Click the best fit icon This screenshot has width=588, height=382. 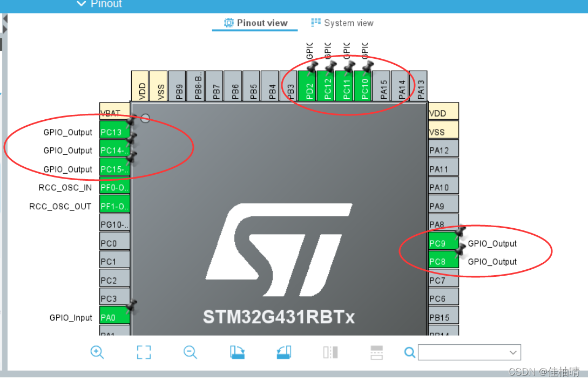144,352
